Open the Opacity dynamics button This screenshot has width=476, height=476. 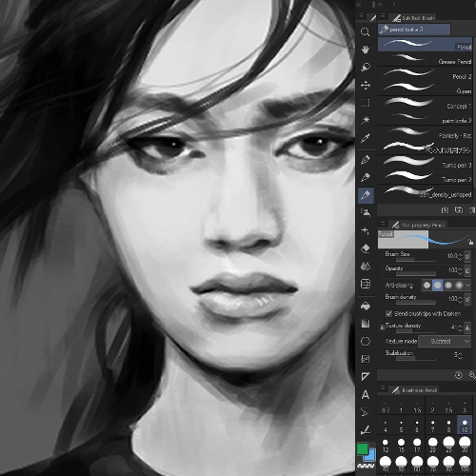pyautogui.click(x=467, y=270)
